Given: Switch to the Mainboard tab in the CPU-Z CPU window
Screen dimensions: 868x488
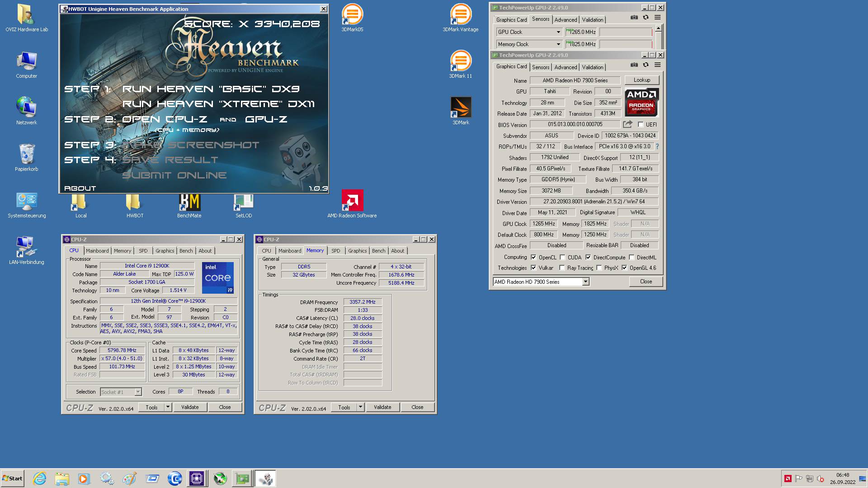Looking at the screenshot, I should 97,251.
